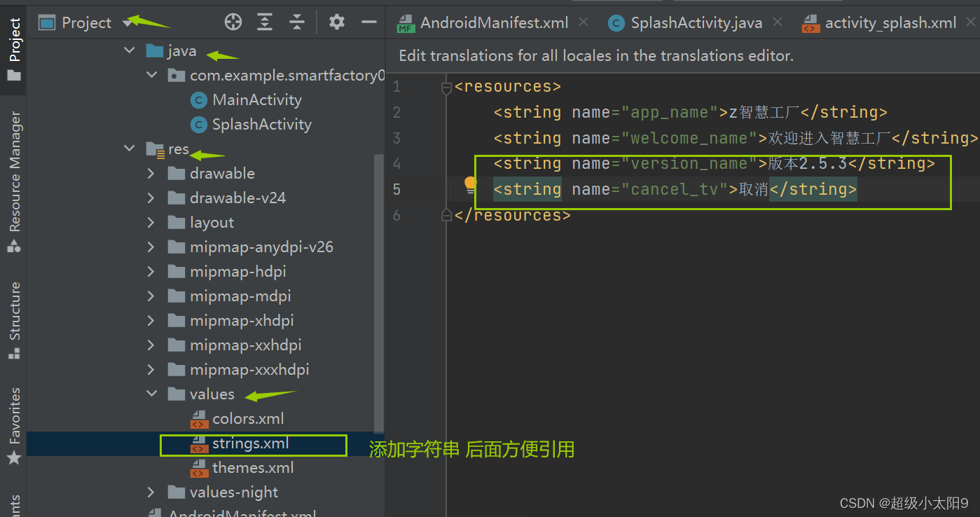Select themes.xml file
Viewport: 980px width, 517px height.
253,467
